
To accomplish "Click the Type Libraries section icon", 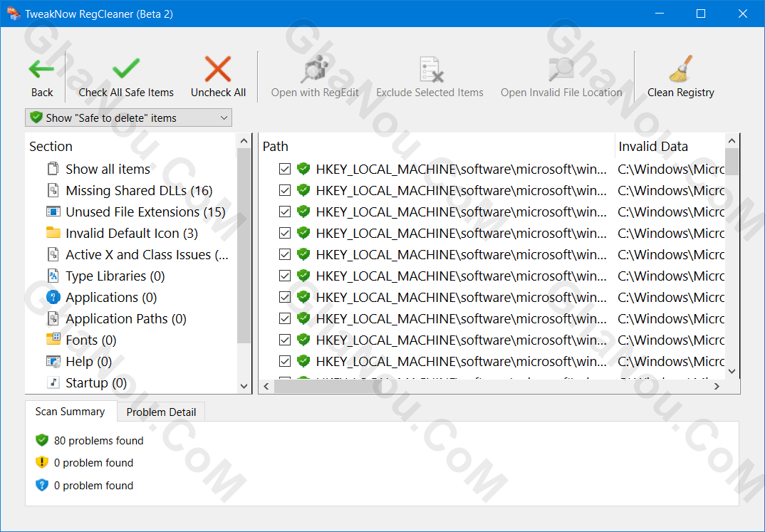I will pyautogui.click(x=53, y=276).
